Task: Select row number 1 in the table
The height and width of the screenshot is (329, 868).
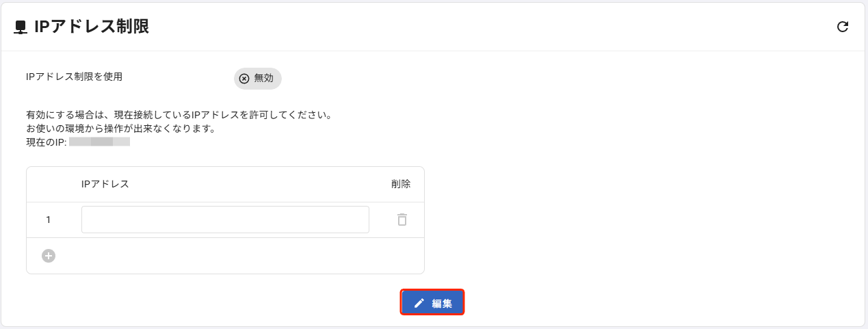Action: pos(49,220)
